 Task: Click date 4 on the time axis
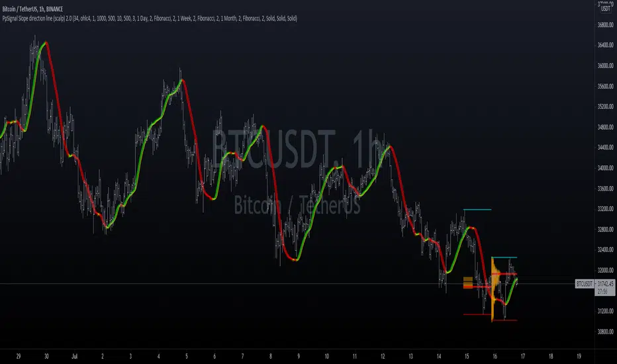tap(159, 357)
